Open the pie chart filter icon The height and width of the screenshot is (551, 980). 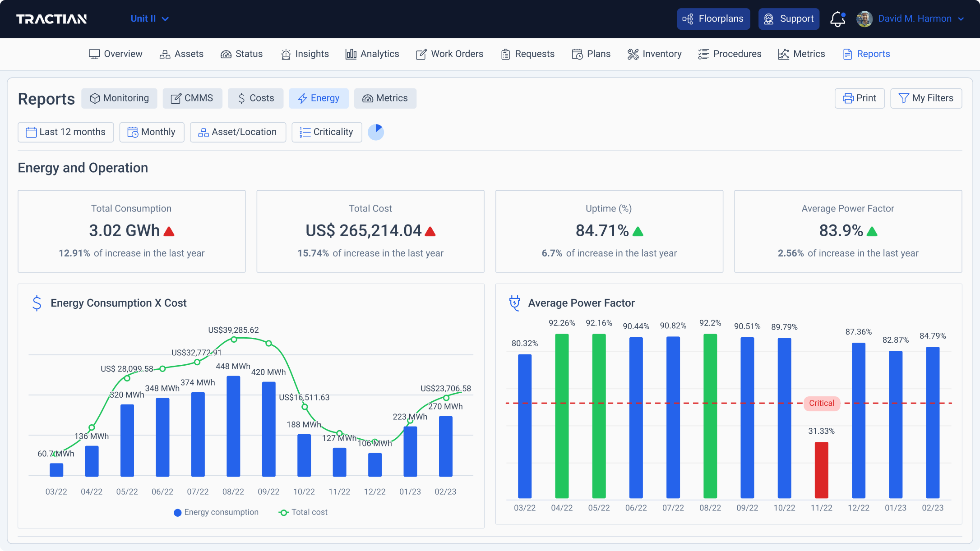(376, 132)
